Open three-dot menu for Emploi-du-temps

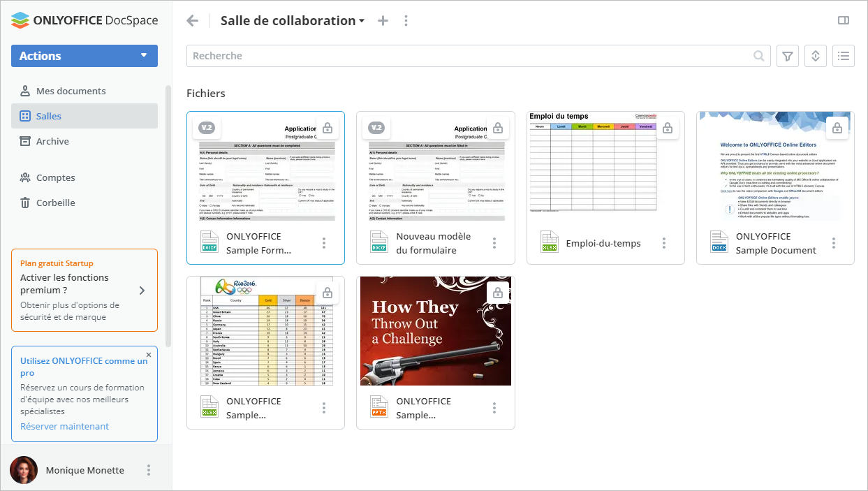click(664, 243)
